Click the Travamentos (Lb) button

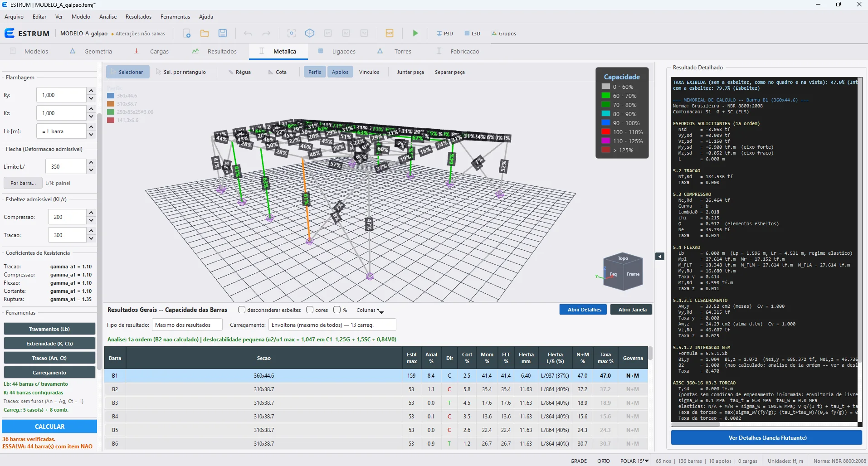tap(49, 329)
